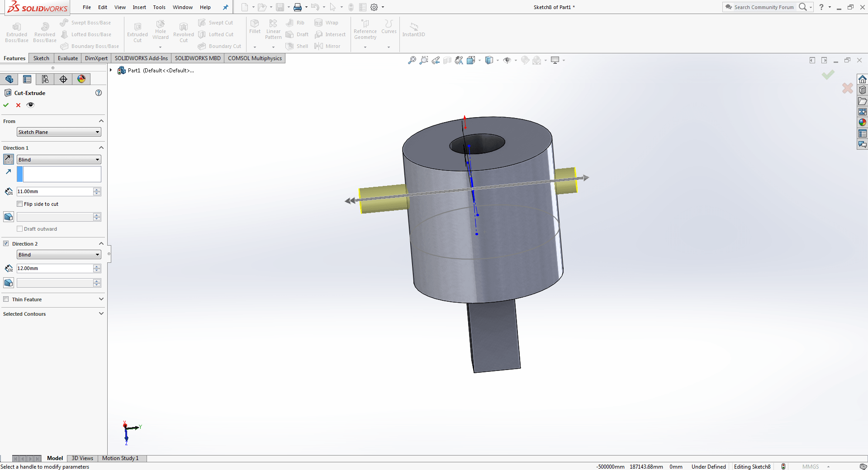Toggle Direction 2 draft on/off icon

tap(9, 283)
